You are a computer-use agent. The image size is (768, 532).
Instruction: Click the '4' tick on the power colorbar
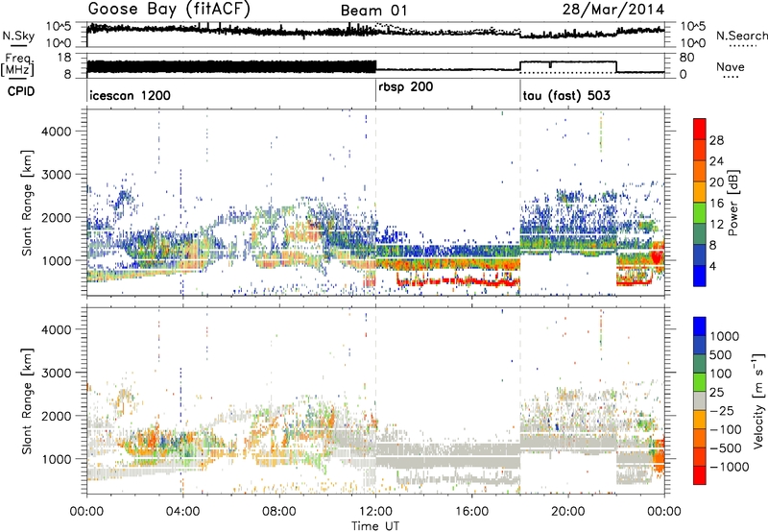(x=713, y=266)
